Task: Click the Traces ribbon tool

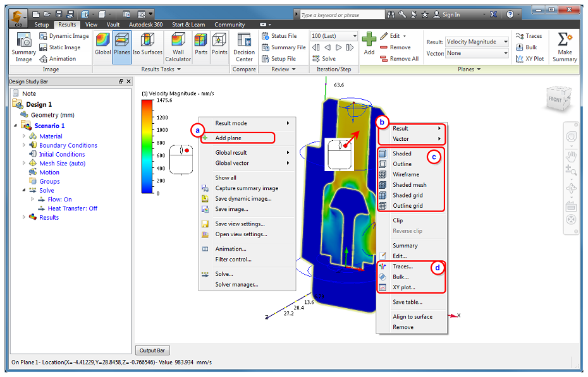Action: pyautogui.click(x=529, y=36)
